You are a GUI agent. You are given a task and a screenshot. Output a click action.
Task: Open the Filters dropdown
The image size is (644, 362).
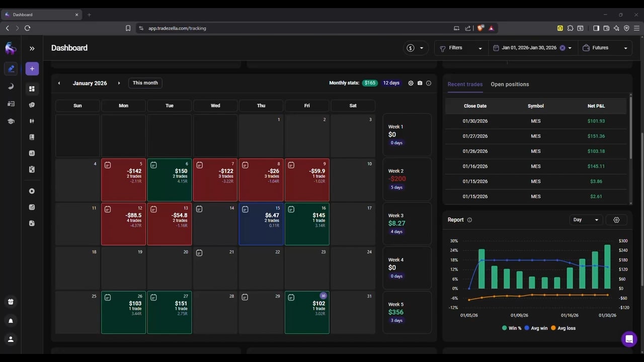pyautogui.click(x=460, y=48)
